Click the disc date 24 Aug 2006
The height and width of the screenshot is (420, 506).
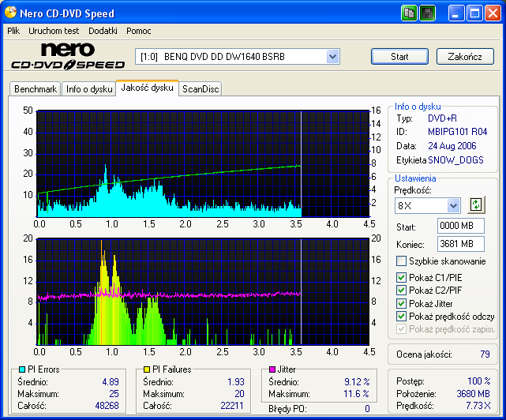(x=452, y=146)
